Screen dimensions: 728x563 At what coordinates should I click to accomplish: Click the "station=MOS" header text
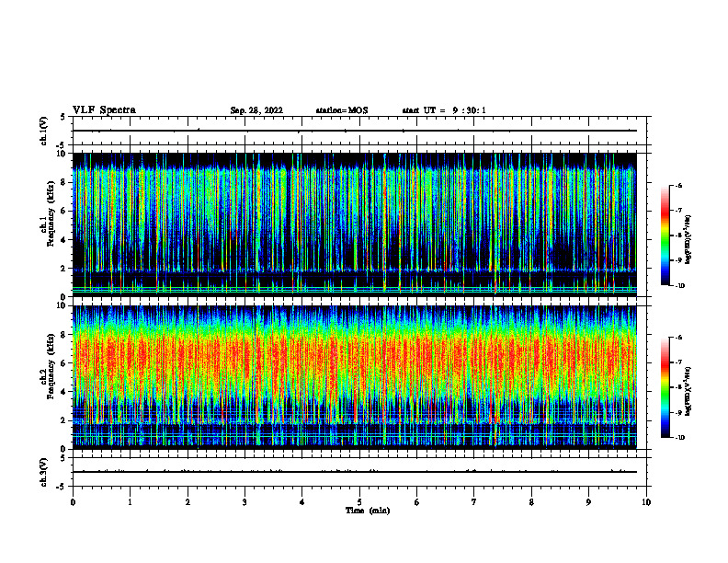342,110
